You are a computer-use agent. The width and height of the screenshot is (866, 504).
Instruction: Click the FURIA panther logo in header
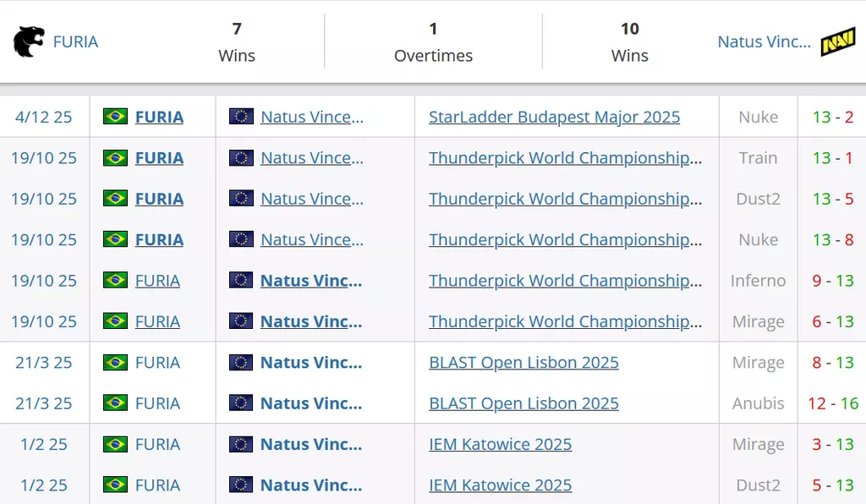29,41
